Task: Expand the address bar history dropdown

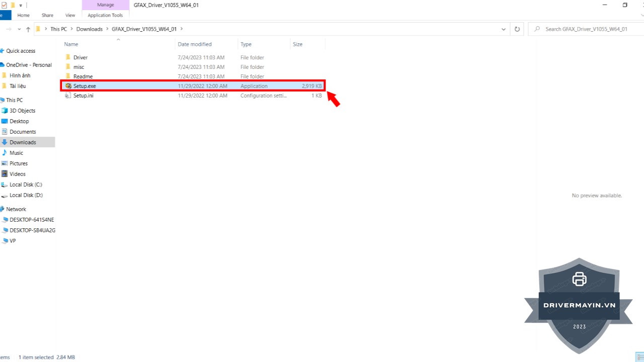Action: point(504,29)
